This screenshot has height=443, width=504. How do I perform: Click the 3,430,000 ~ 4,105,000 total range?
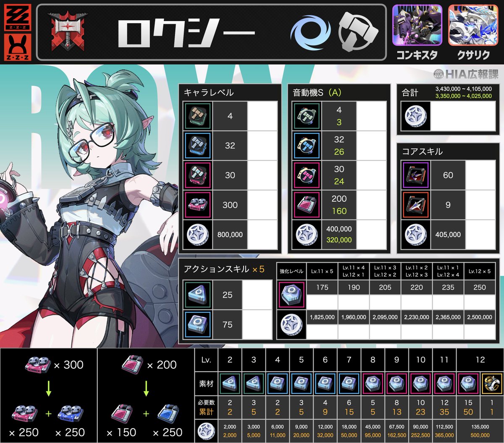(x=463, y=89)
